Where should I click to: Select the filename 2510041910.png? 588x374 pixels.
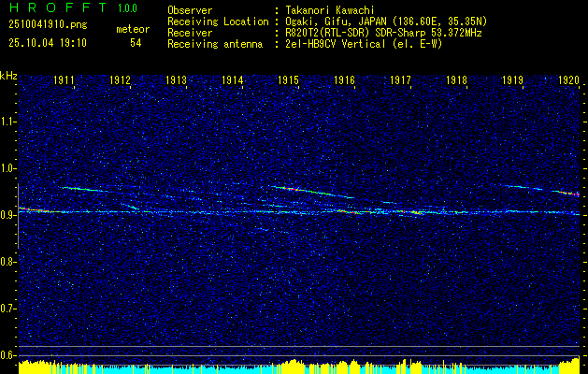pos(48,25)
